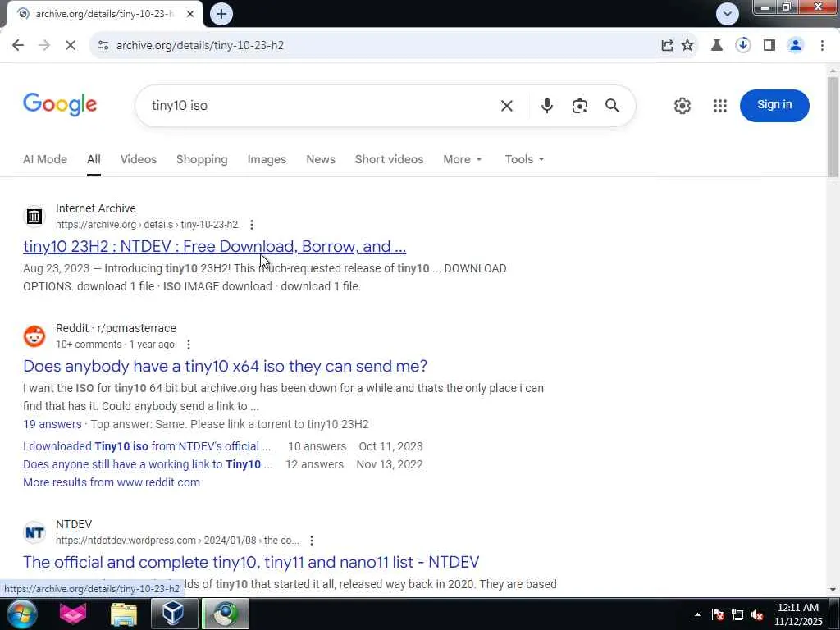Open site information icon in address bar
Viewport: 840px width, 630px height.
point(103,46)
